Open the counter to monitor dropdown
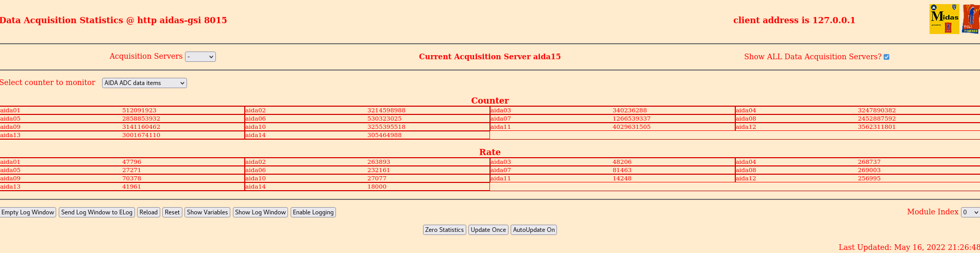The width and height of the screenshot is (980, 253). (x=144, y=83)
